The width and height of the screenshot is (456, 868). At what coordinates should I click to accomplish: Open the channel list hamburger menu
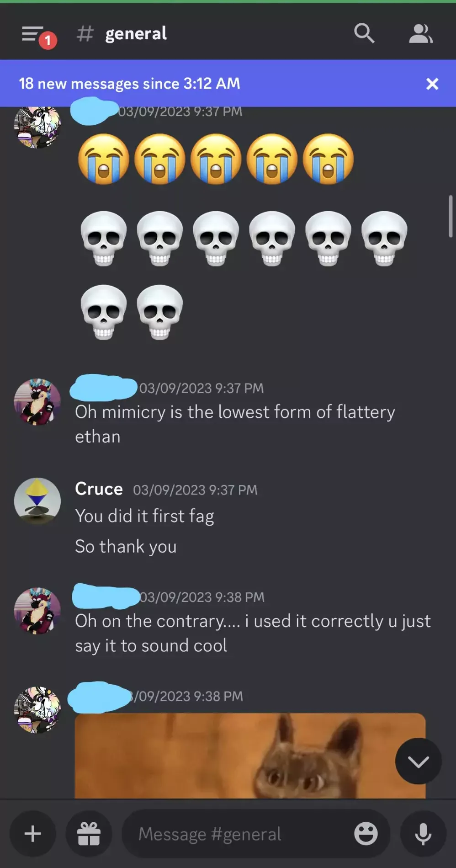point(33,34)
